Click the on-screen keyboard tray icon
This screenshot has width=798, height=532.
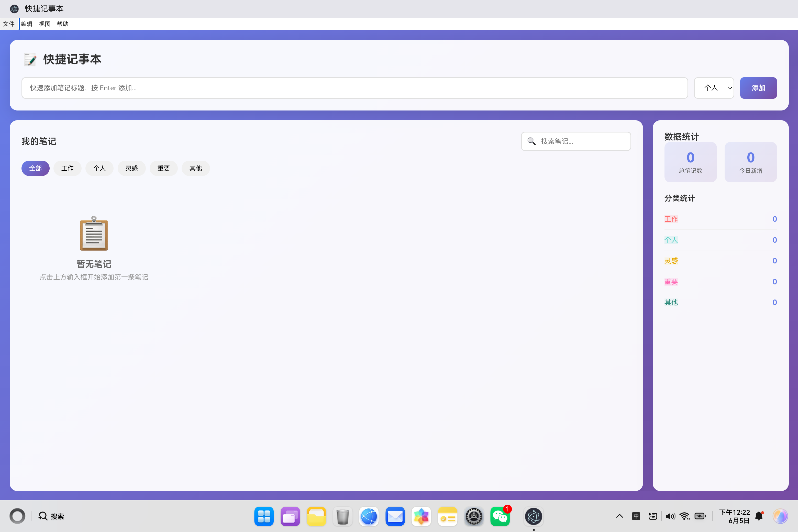[652, 516]
